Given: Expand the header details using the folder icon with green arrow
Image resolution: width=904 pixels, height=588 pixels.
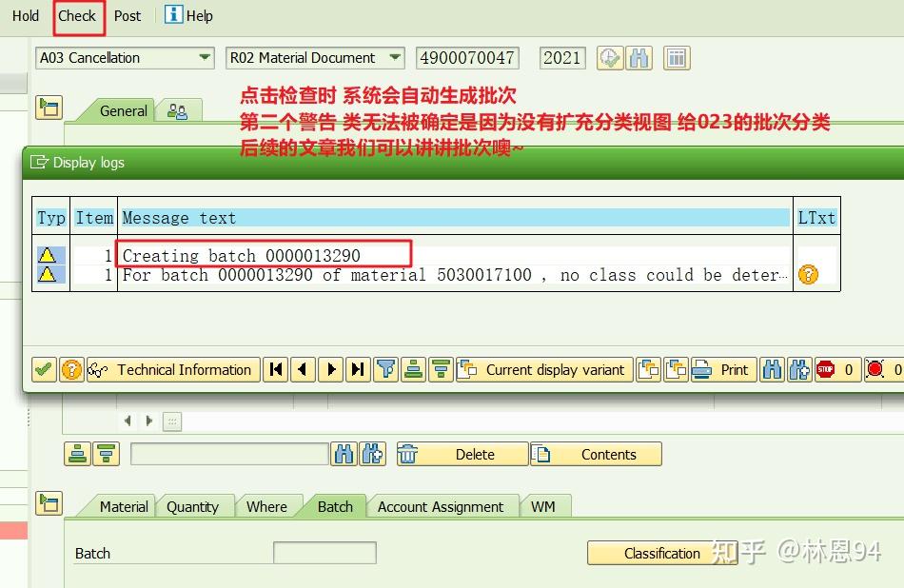Looking at the screenshot, I should click(49, 108).
